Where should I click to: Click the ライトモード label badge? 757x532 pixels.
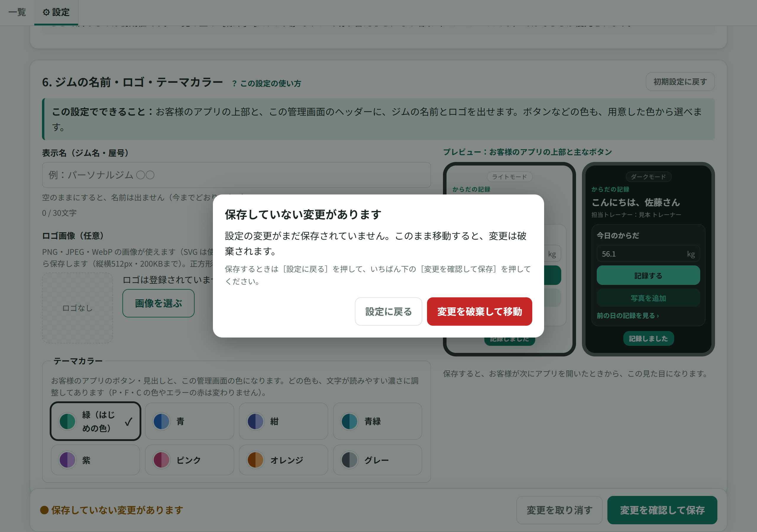coord(509,177)
